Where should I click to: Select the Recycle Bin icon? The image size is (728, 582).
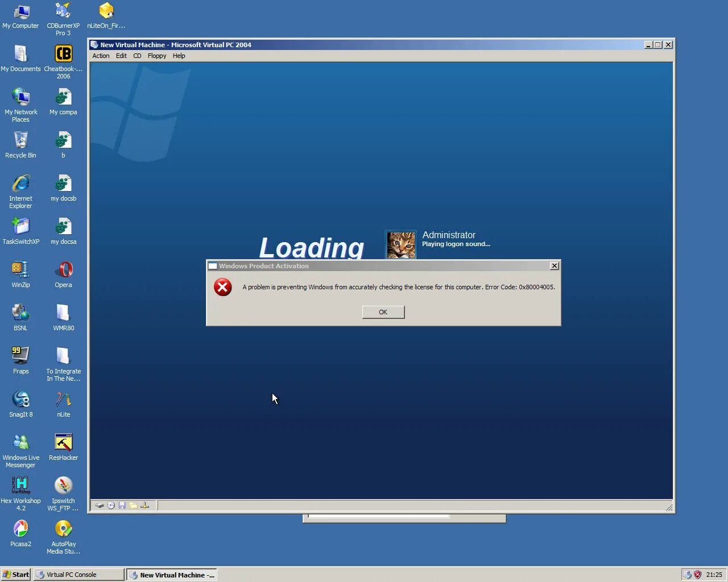(x=20, y=145)
